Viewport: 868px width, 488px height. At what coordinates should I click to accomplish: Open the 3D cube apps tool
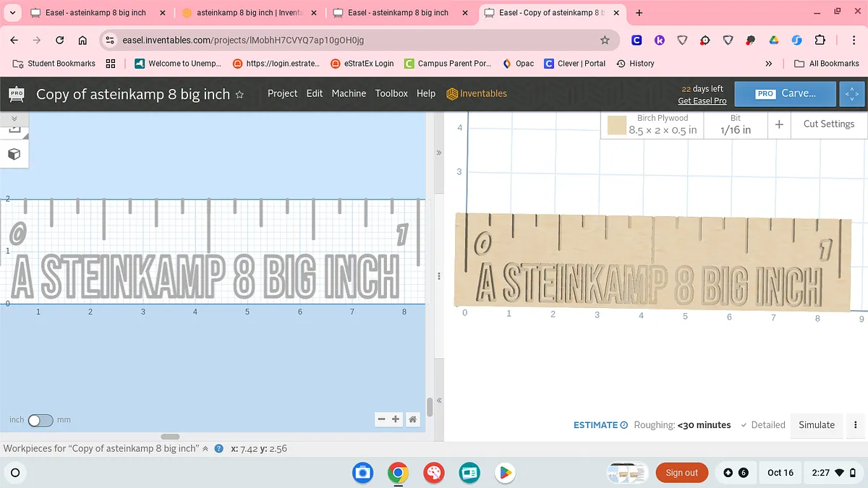pyautogui.click(x=14, y=154)
